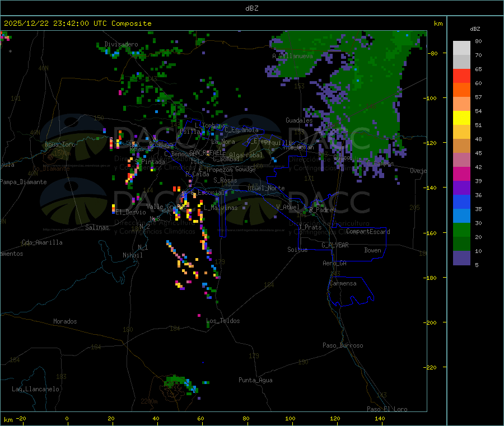Select the 'Aero_GA' map label

pos(335,263)
